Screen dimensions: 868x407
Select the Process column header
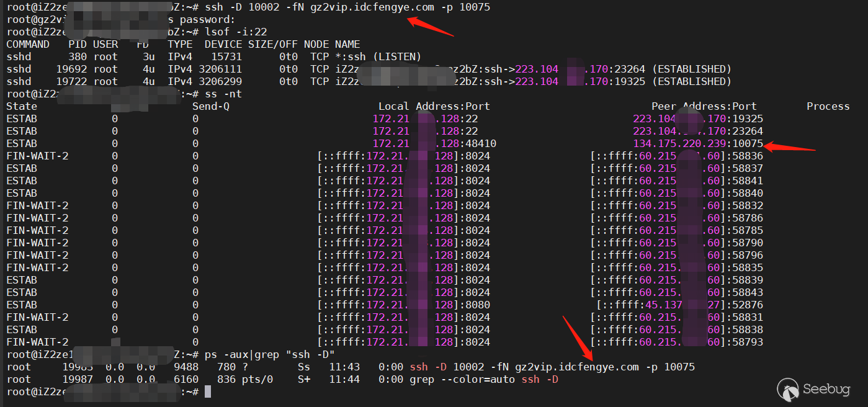(x=828, y=106)
